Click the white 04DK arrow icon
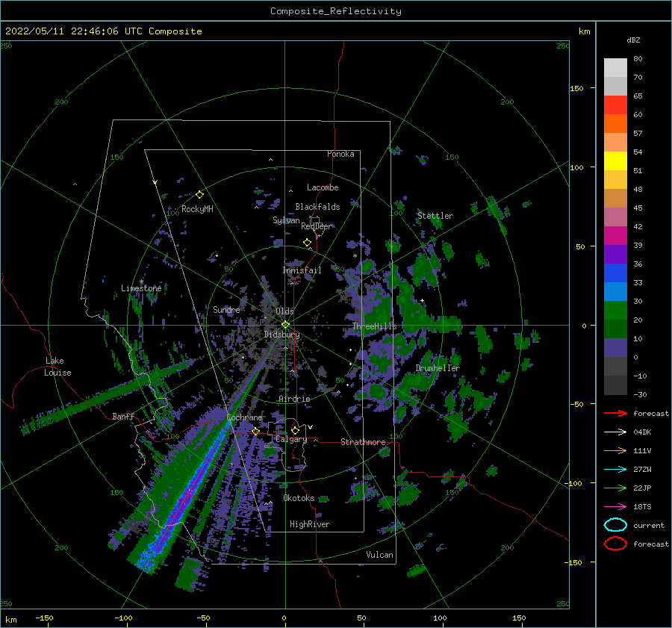Viewport: 672px width, 628px height. (615, 432)
